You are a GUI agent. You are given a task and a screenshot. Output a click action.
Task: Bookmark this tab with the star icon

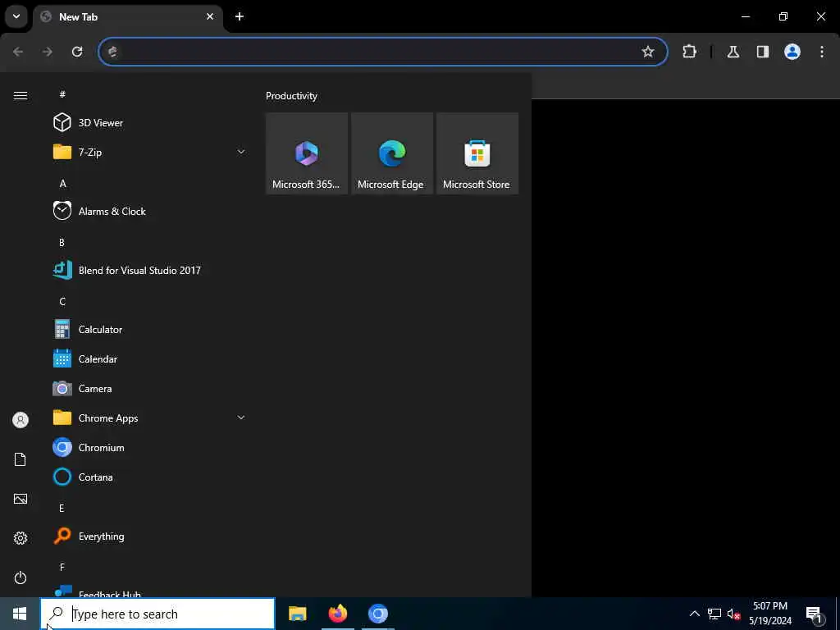(x=648, y=52)
